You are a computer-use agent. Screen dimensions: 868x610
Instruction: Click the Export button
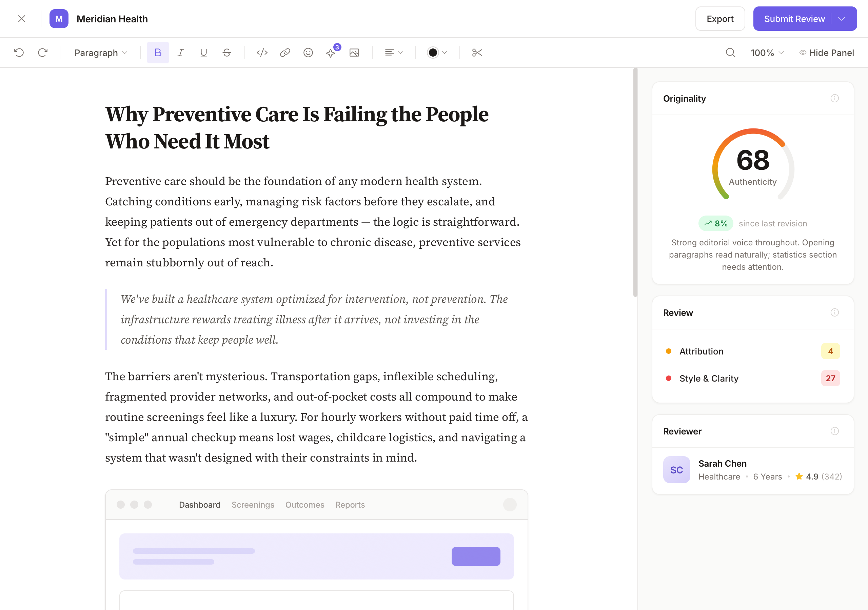720,19
